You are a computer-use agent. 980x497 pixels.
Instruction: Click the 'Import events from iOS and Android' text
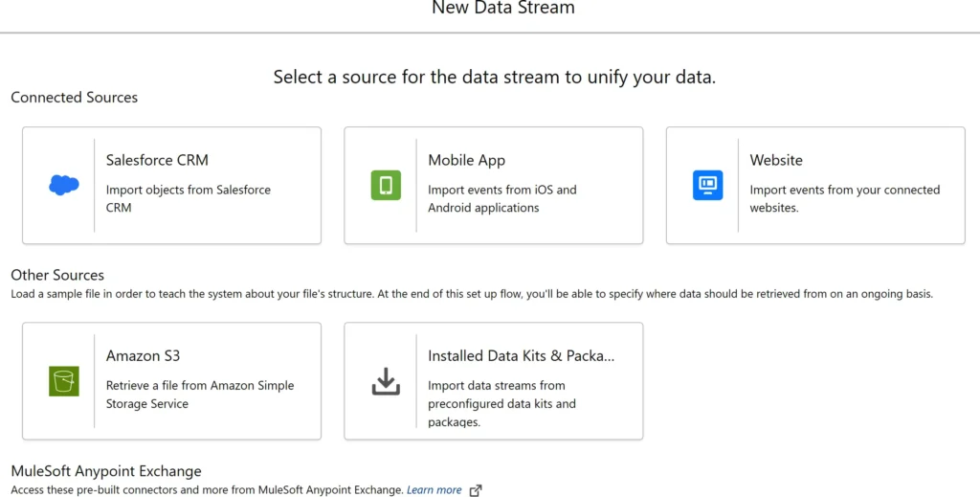tap(501, 198)
